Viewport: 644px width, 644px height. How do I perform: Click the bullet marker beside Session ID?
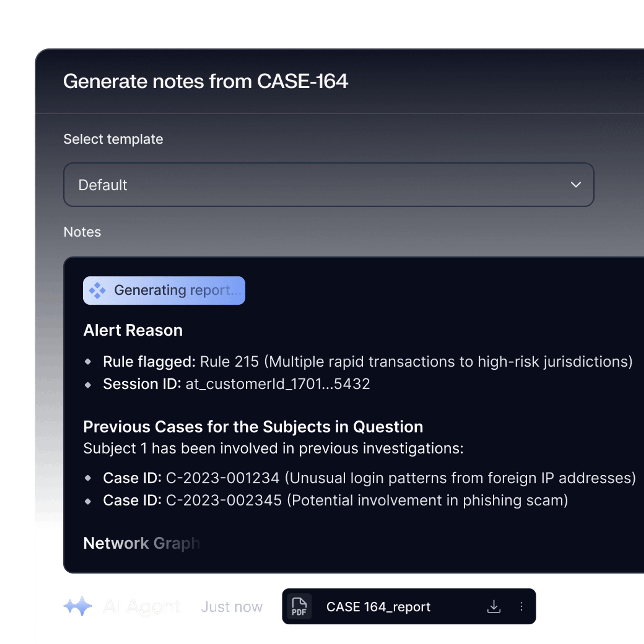point(89,384)
